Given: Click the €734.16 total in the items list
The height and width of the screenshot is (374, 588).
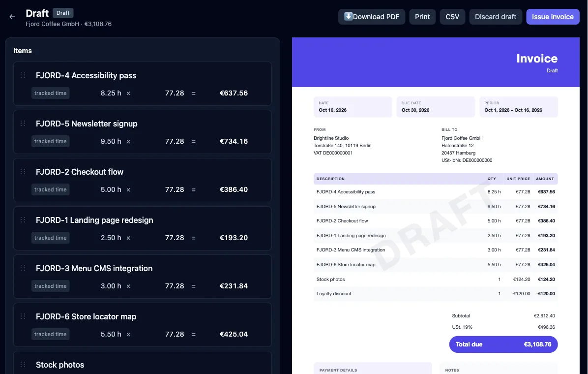Looking at the screenshot, I should click(234, 141).
